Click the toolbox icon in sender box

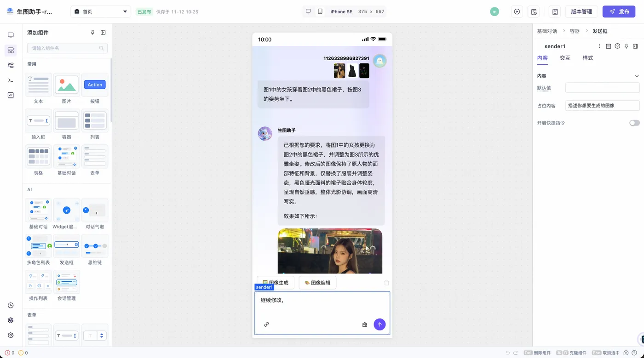(365, 324)
